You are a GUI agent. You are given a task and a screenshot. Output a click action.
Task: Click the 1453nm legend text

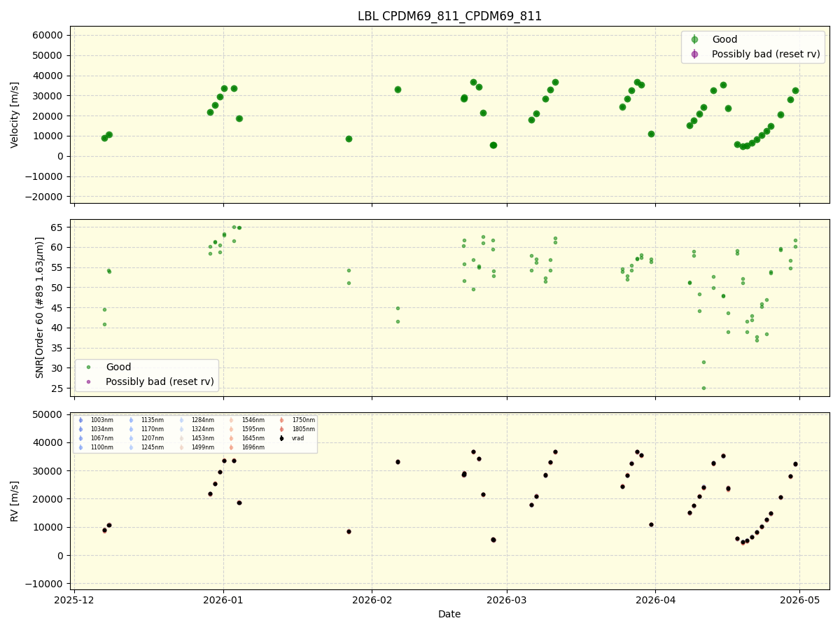pyautogui.click(x=203, y=438)
